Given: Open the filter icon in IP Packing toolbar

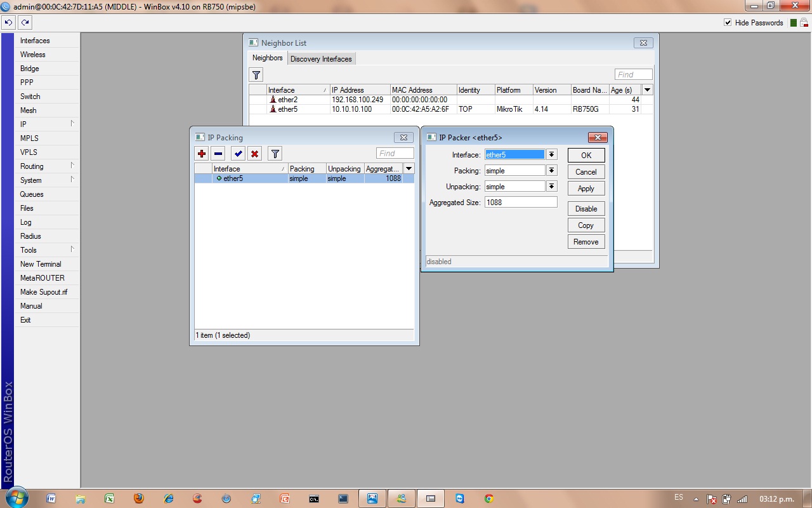Looking at the screenshot, I should [x=275, y=154].
